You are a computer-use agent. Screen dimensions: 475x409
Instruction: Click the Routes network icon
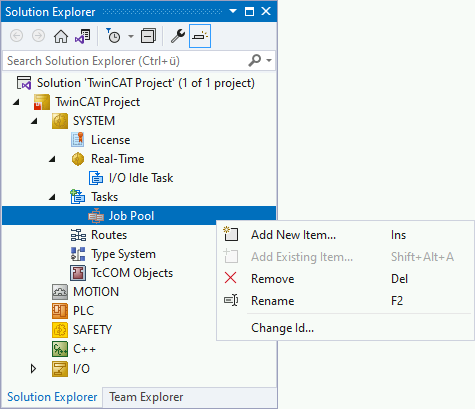coord(78,235)
